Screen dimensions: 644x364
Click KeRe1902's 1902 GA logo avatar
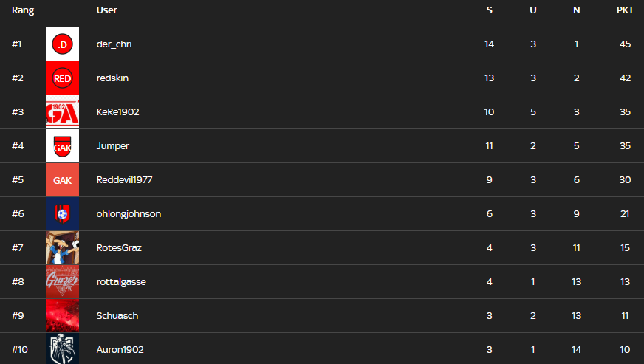(62, 112)
